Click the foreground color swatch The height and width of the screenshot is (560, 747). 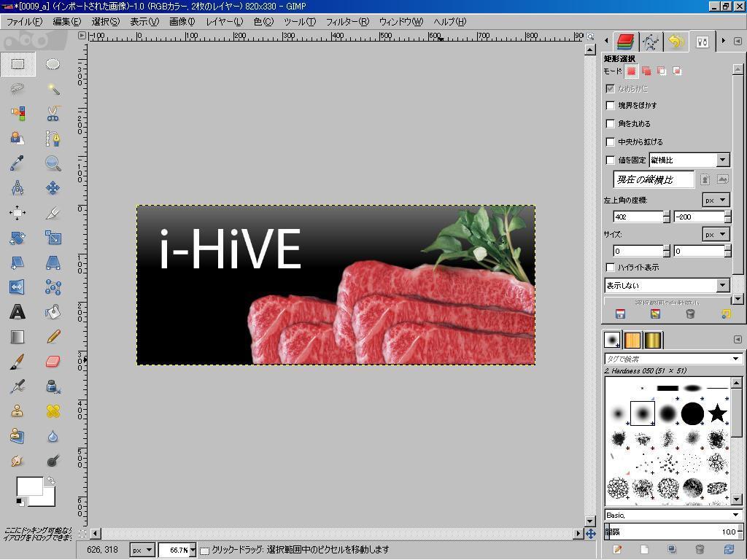coord(29,487)
